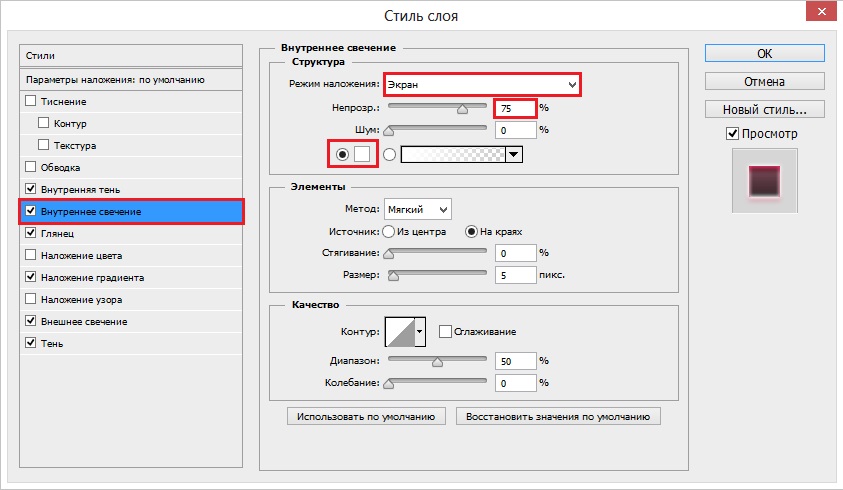This screenshot has width=843, height=490.
Task: Select the gradient radio button
Action: coord(389,154)
